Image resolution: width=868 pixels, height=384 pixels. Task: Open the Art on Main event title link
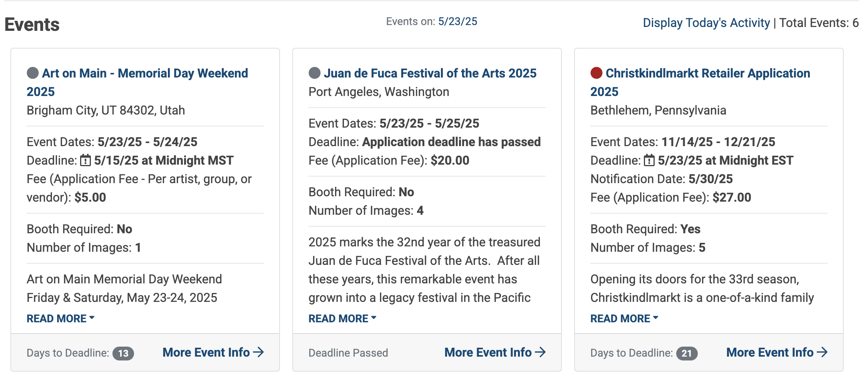coord(145,73)
